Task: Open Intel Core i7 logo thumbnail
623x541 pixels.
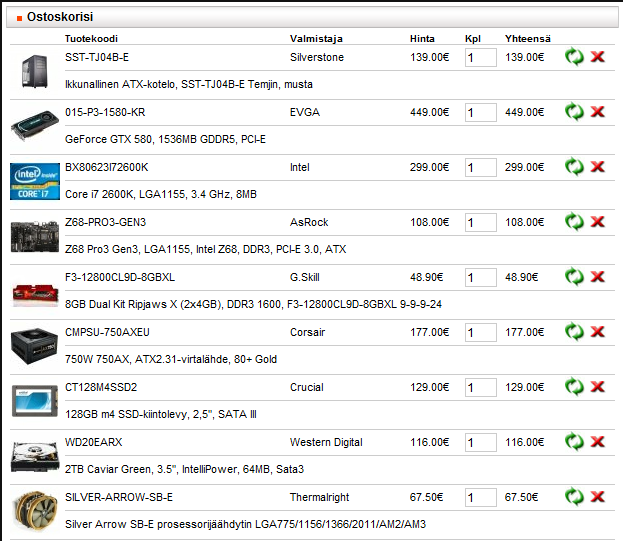Action: point(35,181)
